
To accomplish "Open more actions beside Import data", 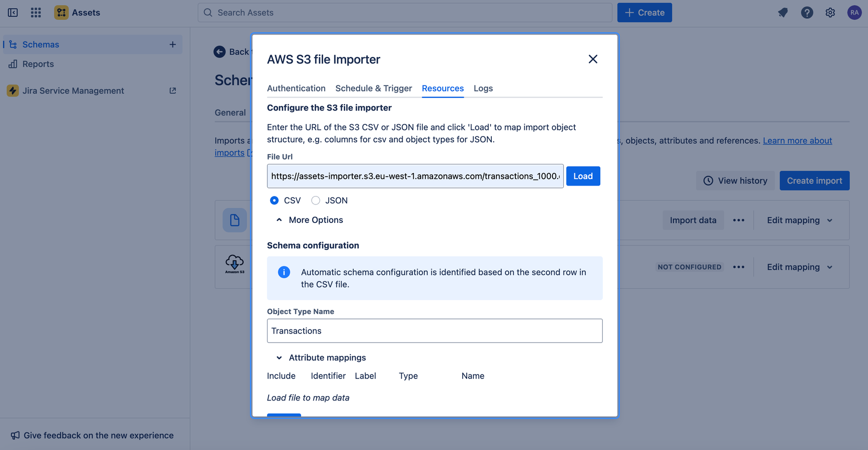I will [739, 220].
